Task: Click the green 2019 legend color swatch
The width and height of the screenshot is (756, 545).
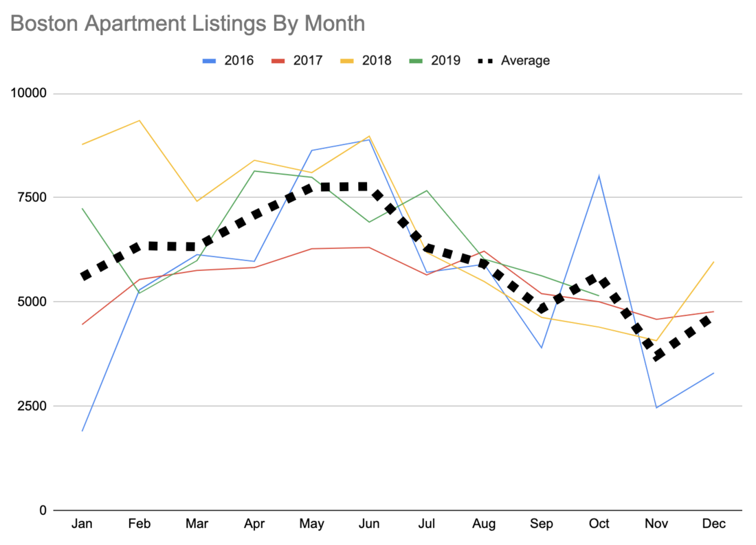Action: point(416,60)
